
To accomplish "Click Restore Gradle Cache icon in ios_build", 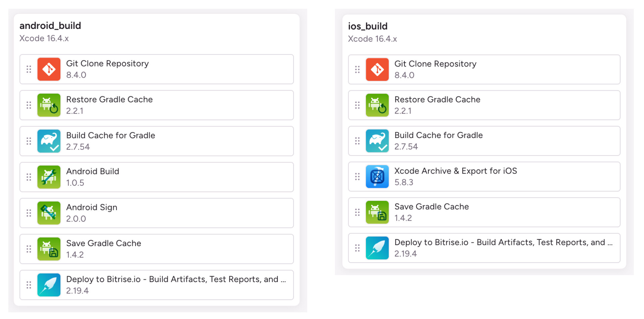I will click(377, 105).
